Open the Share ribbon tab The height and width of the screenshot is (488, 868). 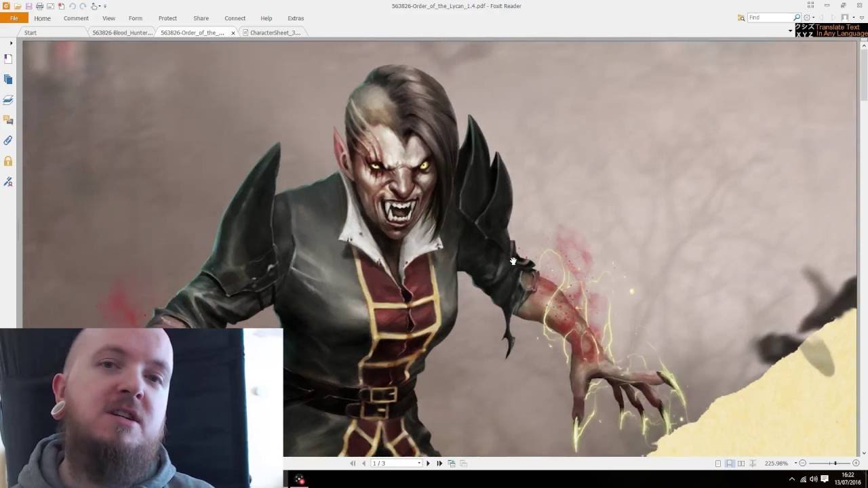pos(201,18)
